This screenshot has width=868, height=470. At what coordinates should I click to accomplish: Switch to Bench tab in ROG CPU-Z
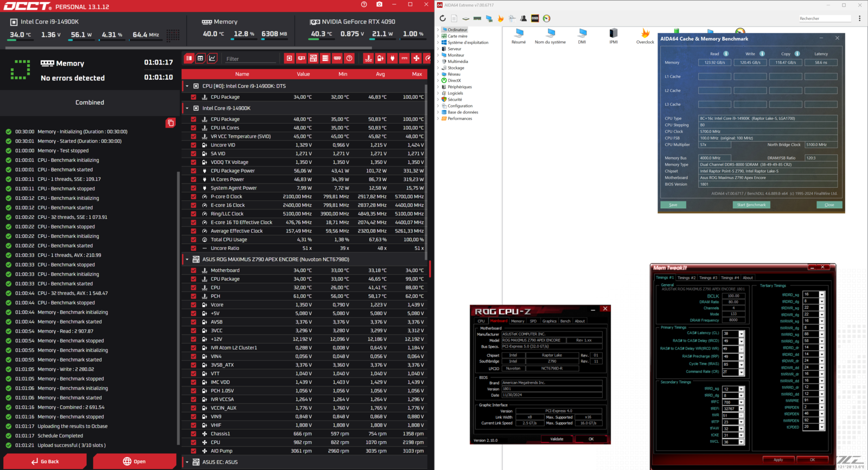click(x=565, y=321)
